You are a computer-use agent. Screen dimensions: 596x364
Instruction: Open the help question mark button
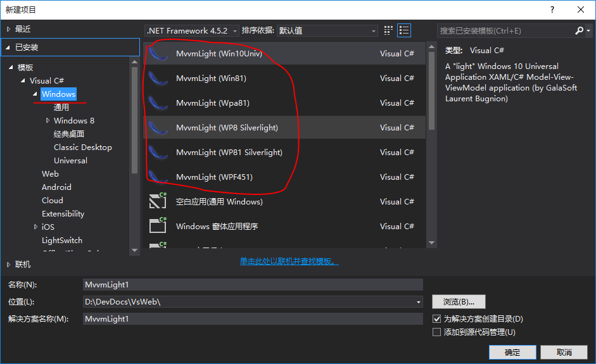tap(552, 9)
